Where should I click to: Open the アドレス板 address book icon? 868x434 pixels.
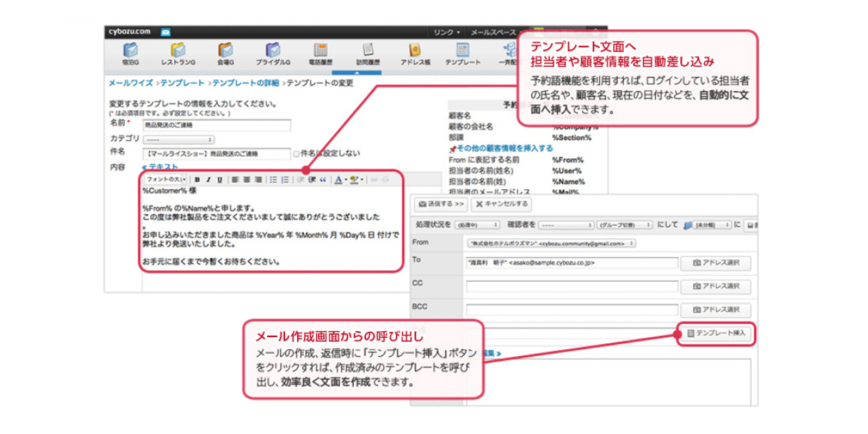coord(414,51)
